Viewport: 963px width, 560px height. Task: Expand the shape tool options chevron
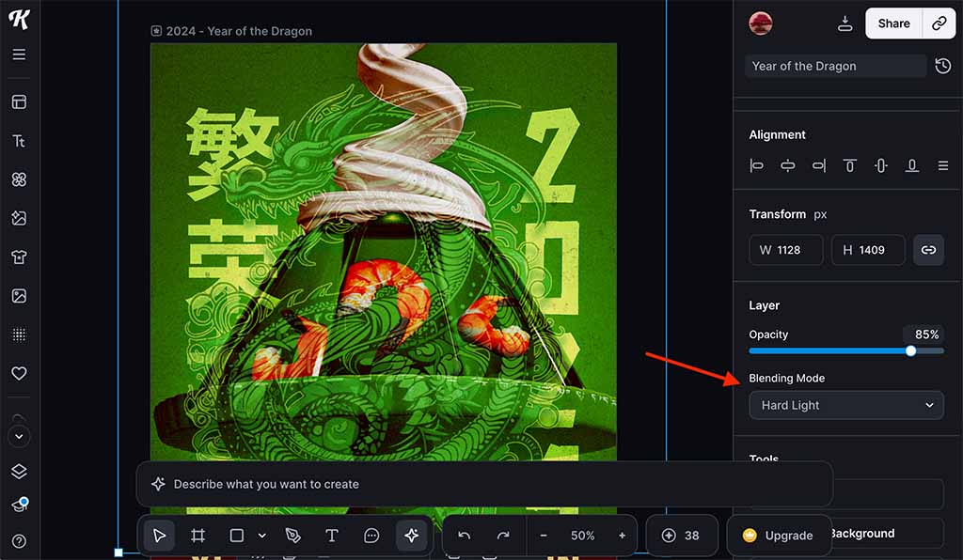tap(261, 536)
